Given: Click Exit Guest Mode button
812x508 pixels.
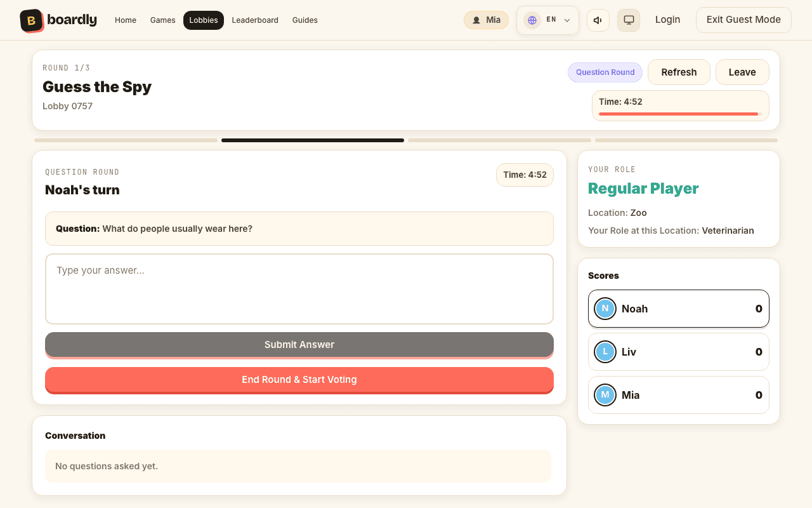Looking at the screenshot, I should click(x=743, y=20).
